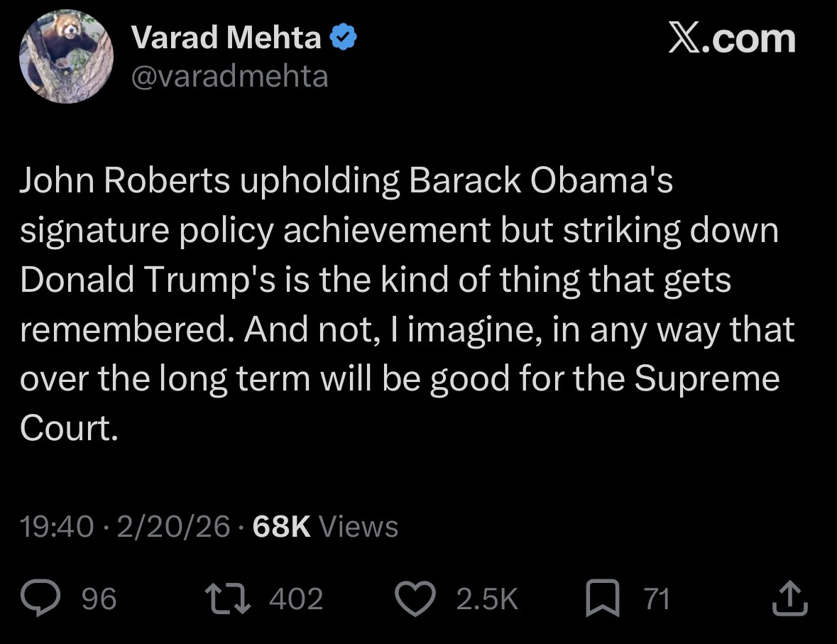Open Varad Mehta's profile via display name

coord(226,38)
